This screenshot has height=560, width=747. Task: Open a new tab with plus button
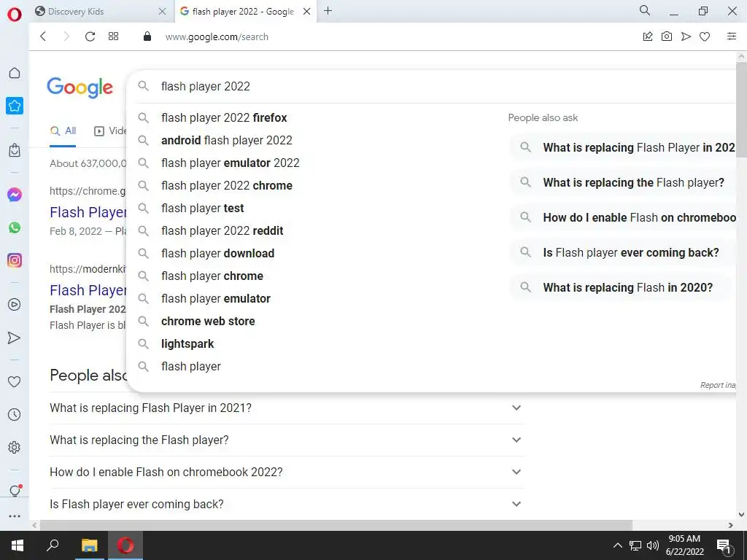click(x=328, y=11)
